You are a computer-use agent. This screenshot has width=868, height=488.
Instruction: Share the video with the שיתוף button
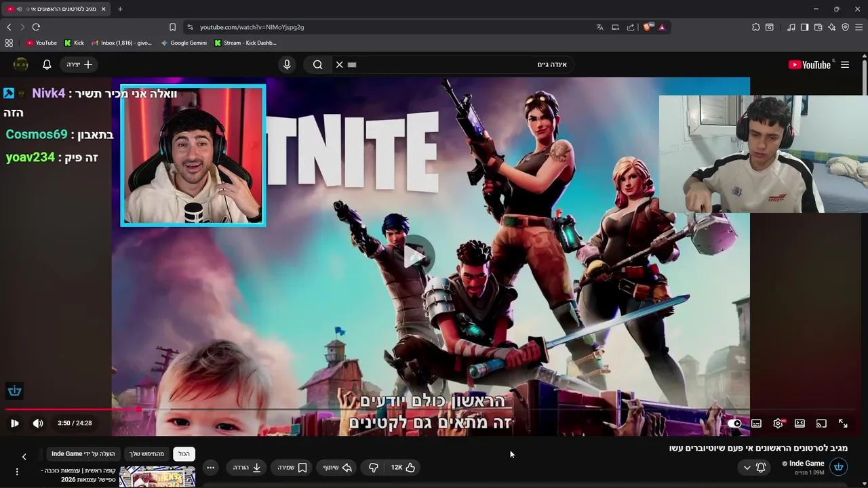click(x=337, y=468)
